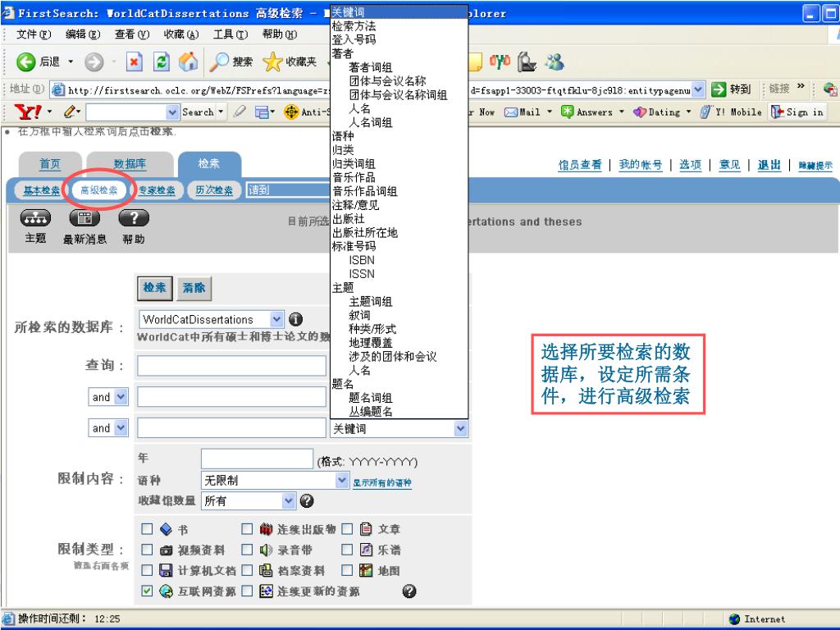Click the 退出 logout link
The width and height of the screenshot is (840, 630).
(769, 165)
